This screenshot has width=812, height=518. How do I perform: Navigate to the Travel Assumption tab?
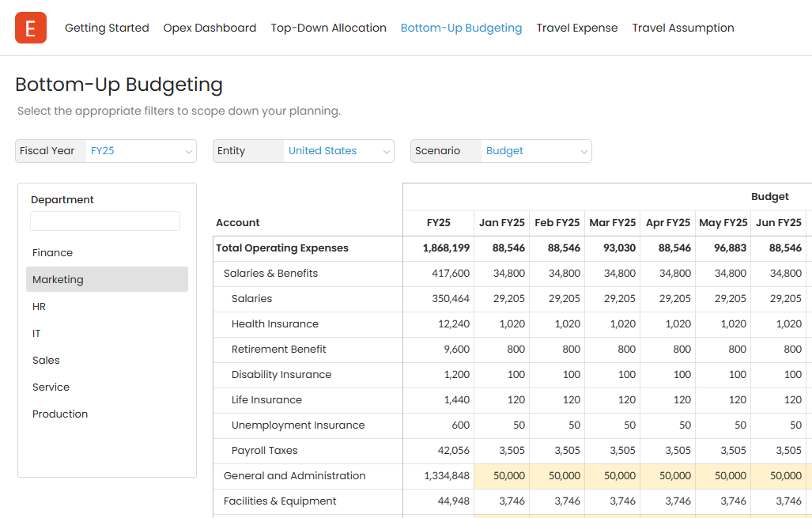[x=682, y=28]
